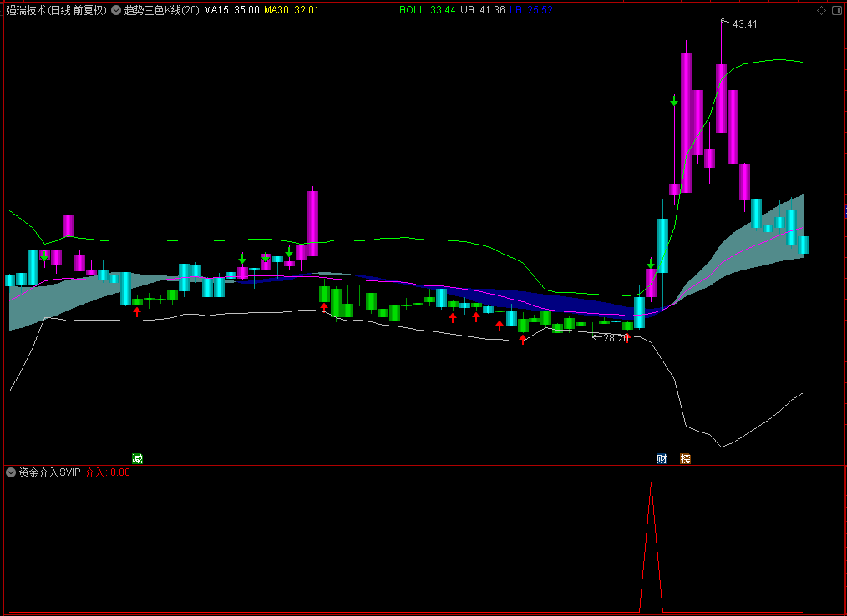Viewport: 847px width, 616px height.
Task: Click the 资金介入SVIP indicator name
Action: coord(49,472)
